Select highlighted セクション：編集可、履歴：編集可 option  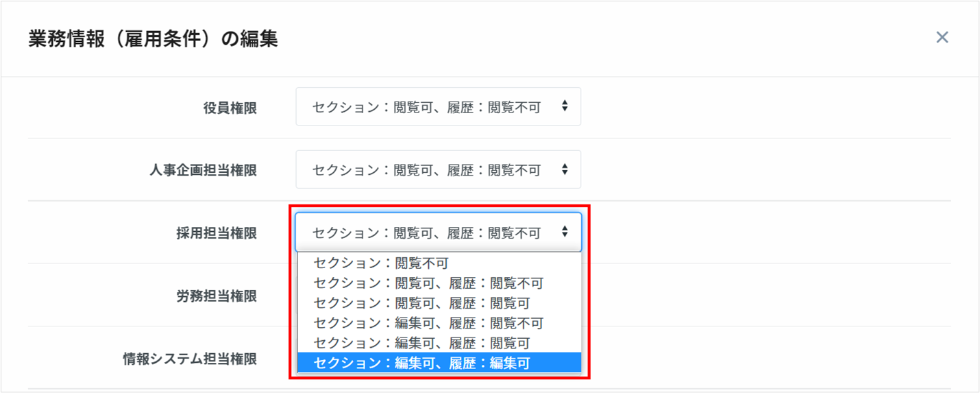tap(421, 363)
